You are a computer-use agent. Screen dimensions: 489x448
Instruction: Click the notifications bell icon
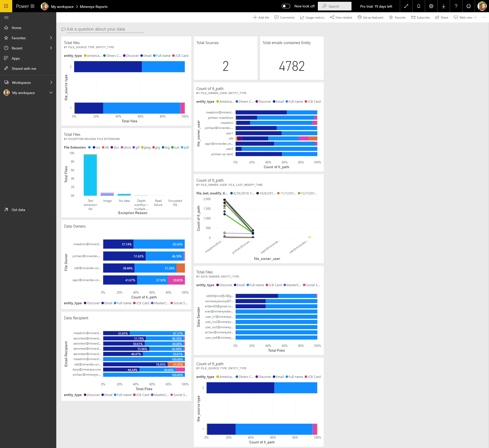[418, 6]
